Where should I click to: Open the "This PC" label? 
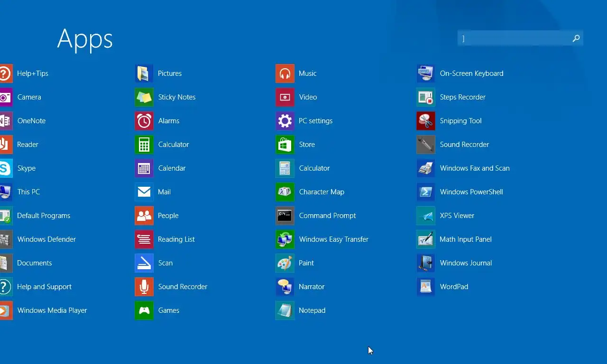(29, 192)
